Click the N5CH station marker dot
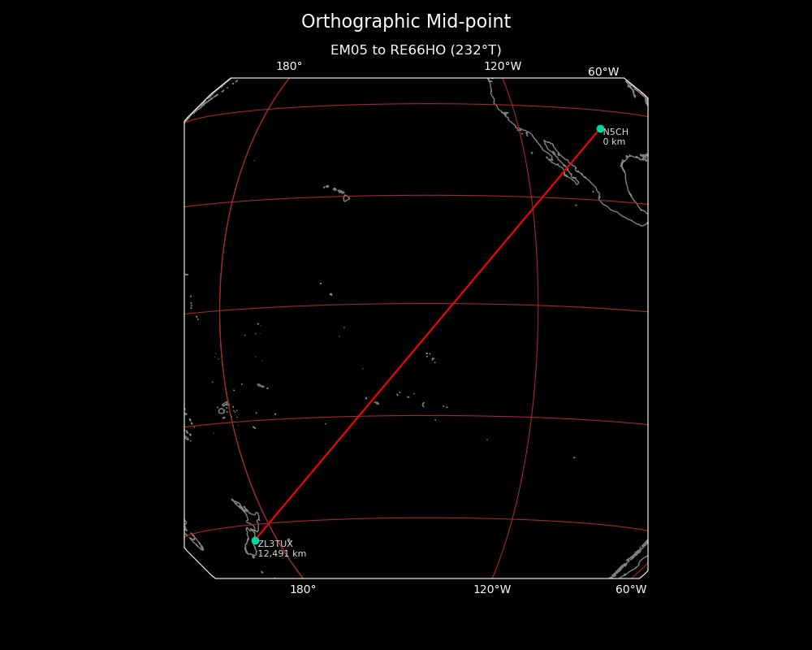 point(600,128)
